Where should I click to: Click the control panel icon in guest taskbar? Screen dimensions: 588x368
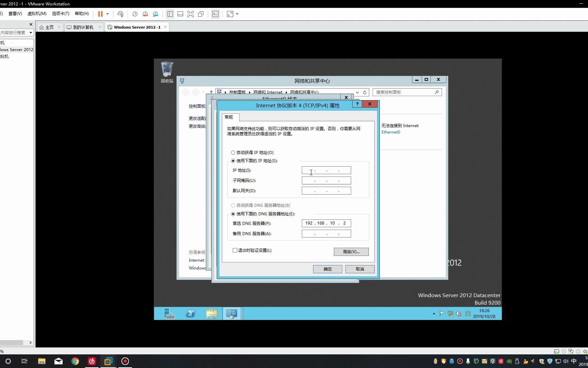232,313
